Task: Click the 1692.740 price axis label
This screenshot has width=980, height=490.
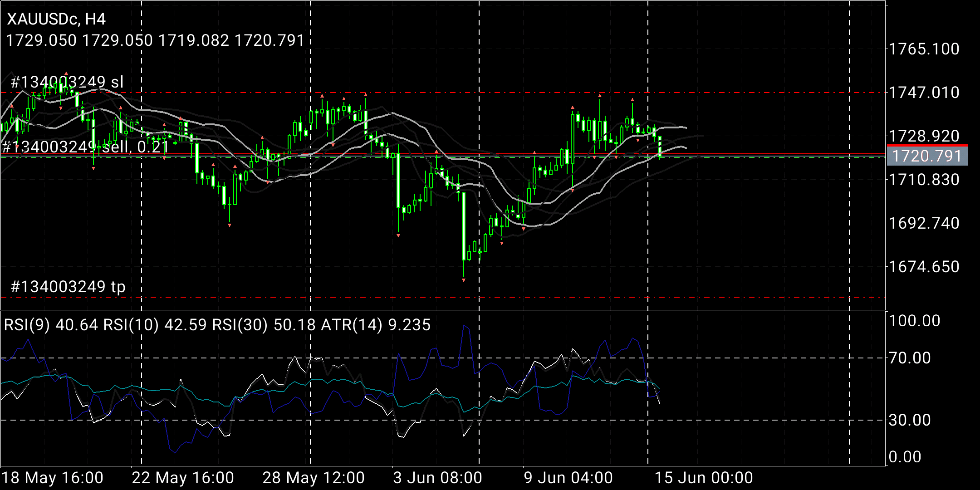Action: 924,223
